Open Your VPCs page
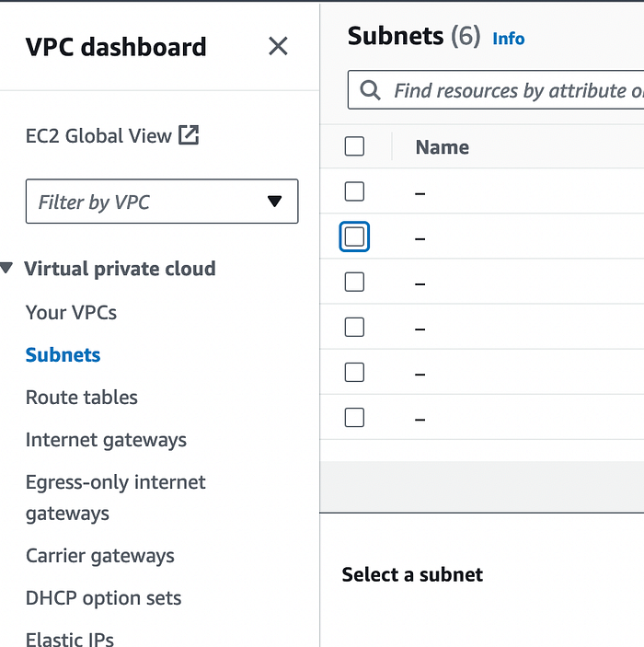 [71, 312]
